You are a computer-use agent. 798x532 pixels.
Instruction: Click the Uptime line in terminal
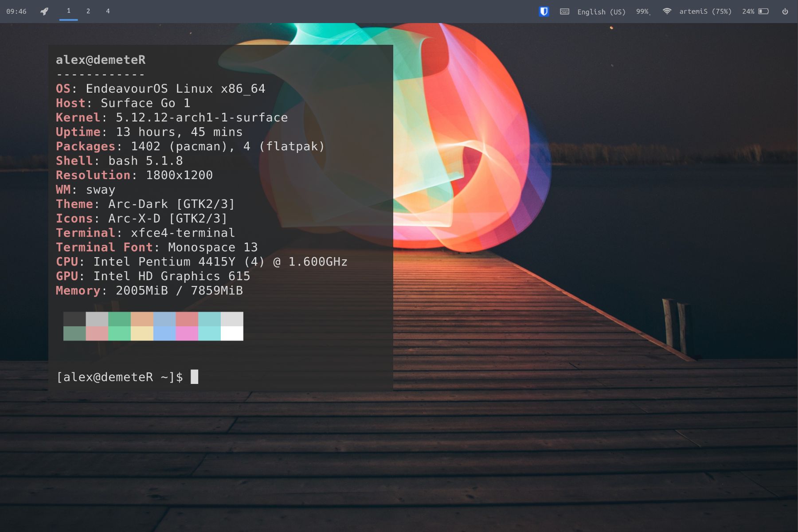[x=149, y=132]
